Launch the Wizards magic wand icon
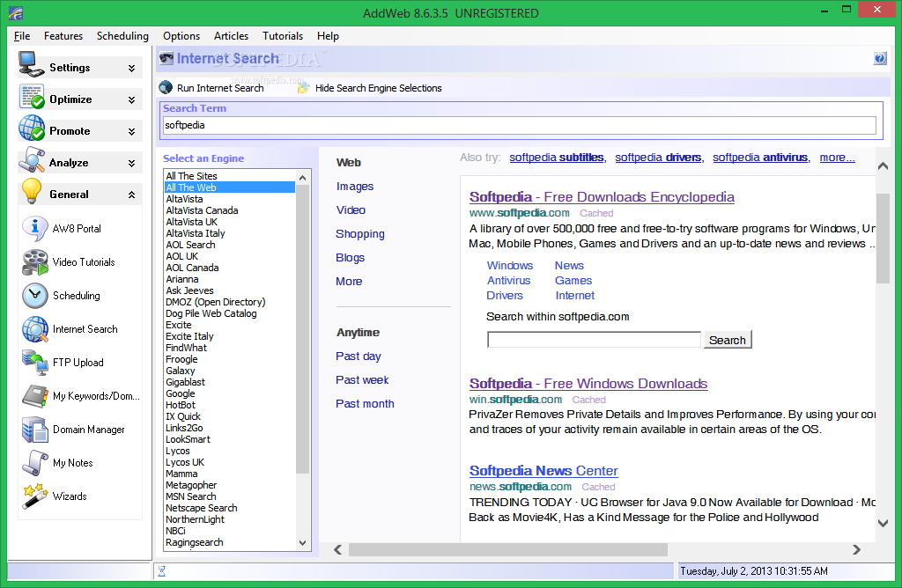This screenshot has height=588, width=902. (35, 496)
